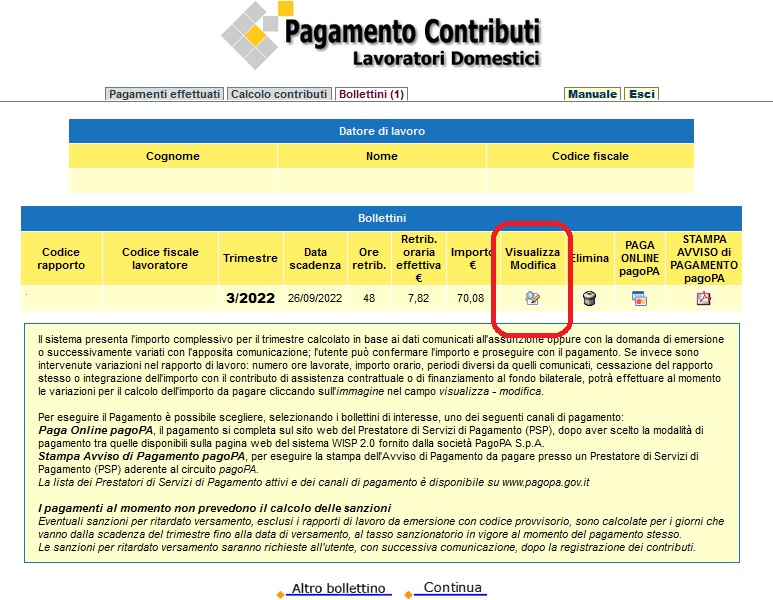Viewport: 773px width, 600px height.
Task: Open the Visualizza Modifica edit icon
Action: (532, 298)
